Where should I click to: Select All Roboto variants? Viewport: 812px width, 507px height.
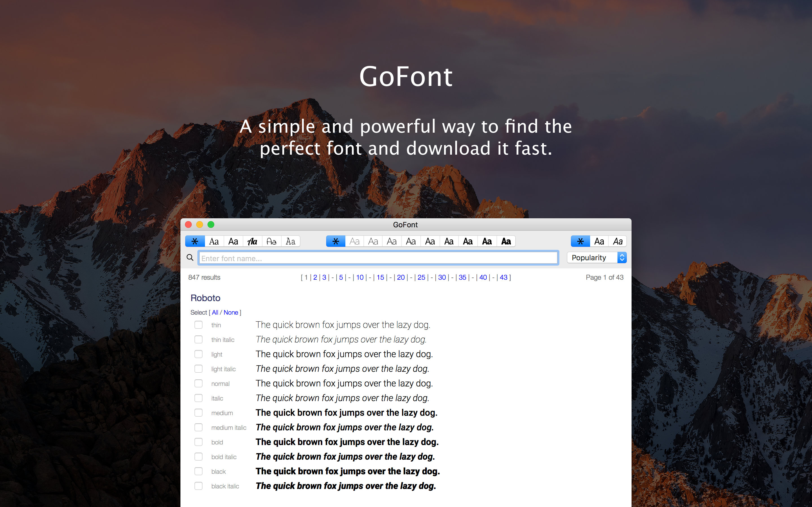pyautogui.click(x=215, y=312)
